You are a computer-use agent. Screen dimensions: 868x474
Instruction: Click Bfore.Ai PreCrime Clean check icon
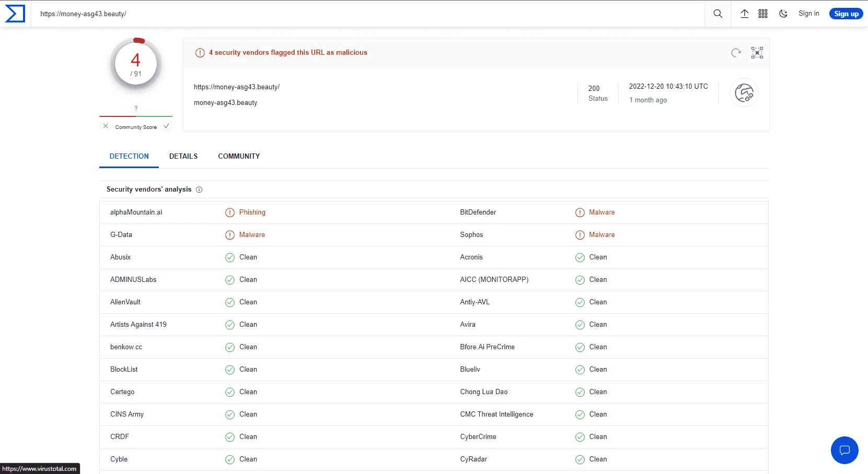coord(580,347)
